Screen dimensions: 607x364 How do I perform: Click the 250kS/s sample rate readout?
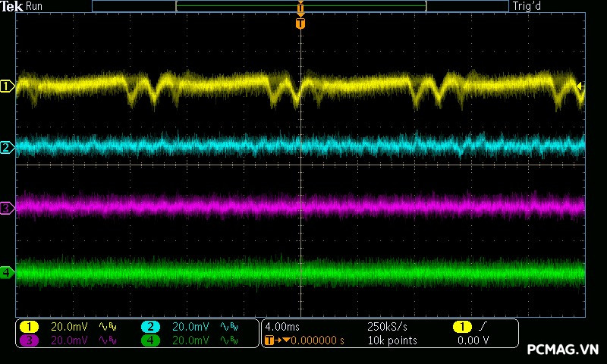pyautogui.click(x=388, y=327)
